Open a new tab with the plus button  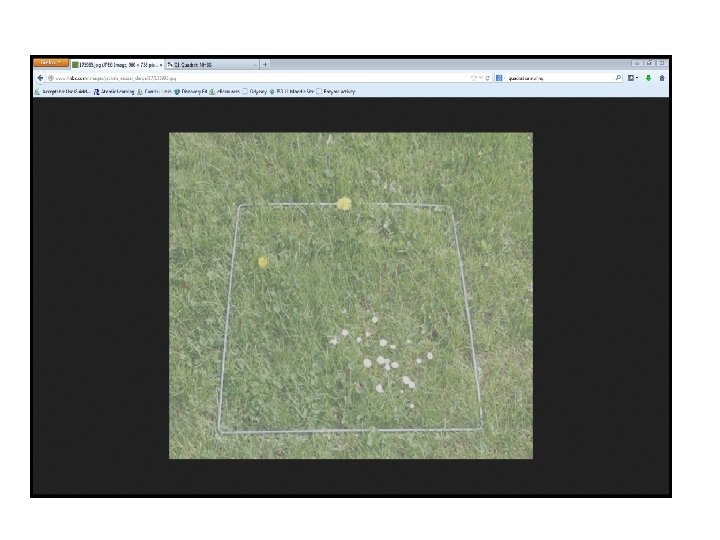coord(265,65)
